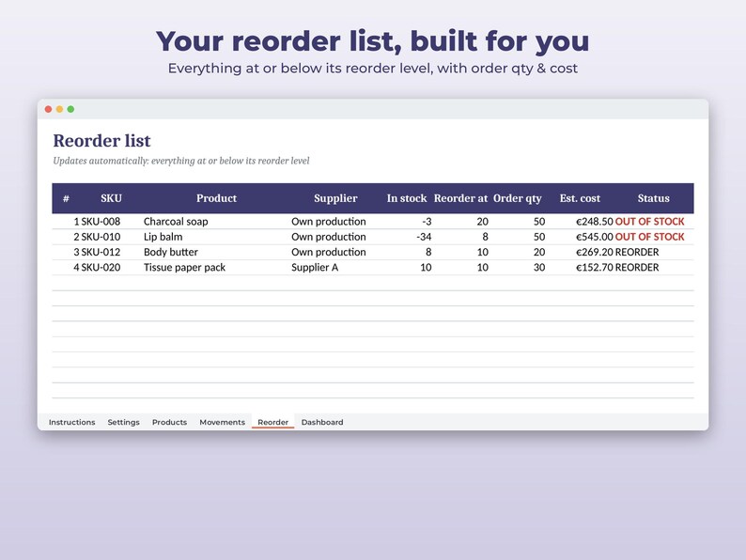The image size is (746, 560).
Task: Select reorder-at value 20 for Charcoal soap
Action: click(482, 221)
